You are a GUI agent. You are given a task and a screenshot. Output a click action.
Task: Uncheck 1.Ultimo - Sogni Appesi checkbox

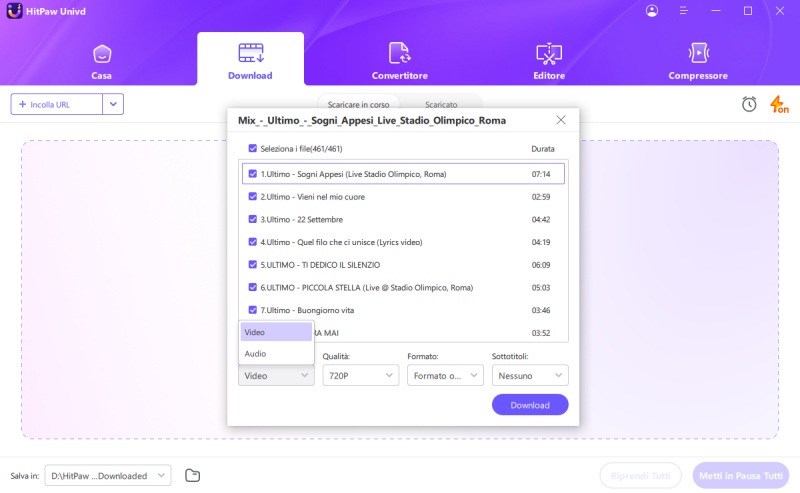[253, 174]
